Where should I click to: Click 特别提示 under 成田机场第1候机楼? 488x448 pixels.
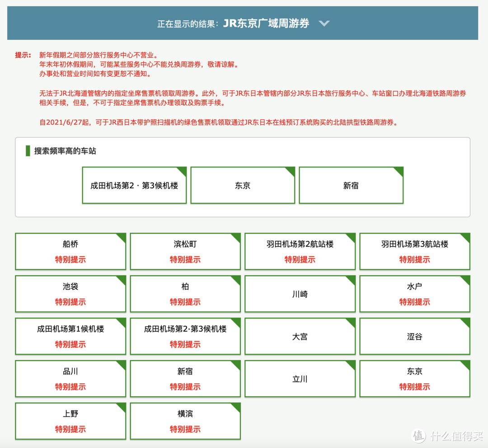[x=70, y=345]
